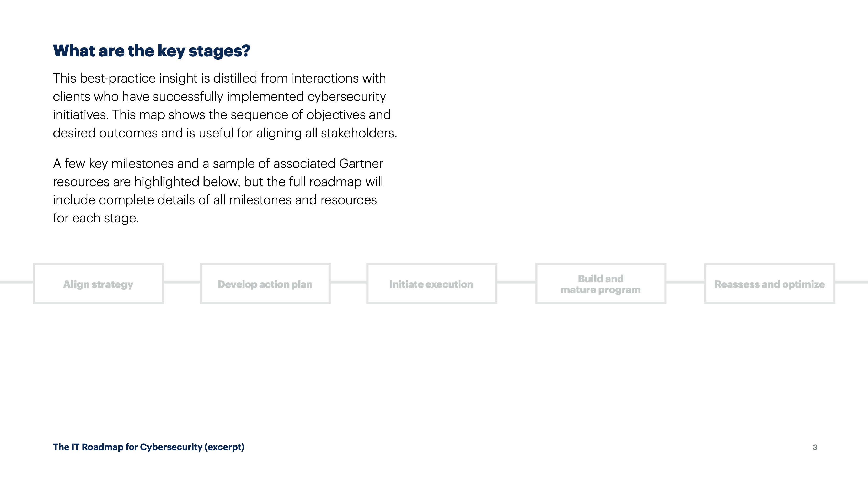Click the word "stakeholders" in the first paragraph
This screenshot has height=478, width=868.
tap(358, 133)
